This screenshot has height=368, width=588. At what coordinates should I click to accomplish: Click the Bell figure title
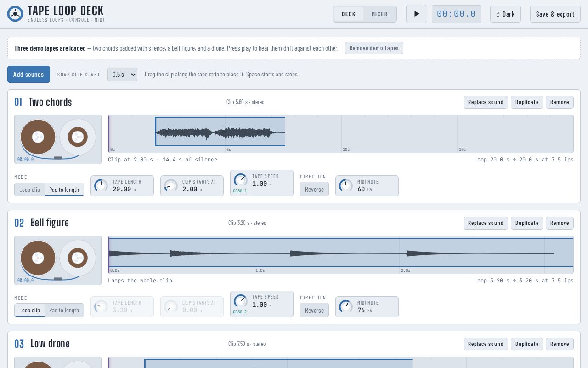tap(50, 223)
